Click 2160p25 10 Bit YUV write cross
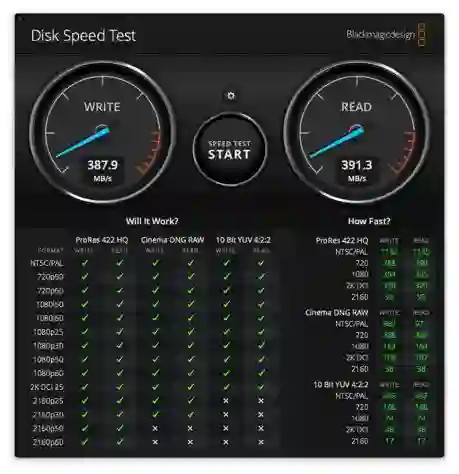This screenshot has width=459, height=474. click(226, 401)
